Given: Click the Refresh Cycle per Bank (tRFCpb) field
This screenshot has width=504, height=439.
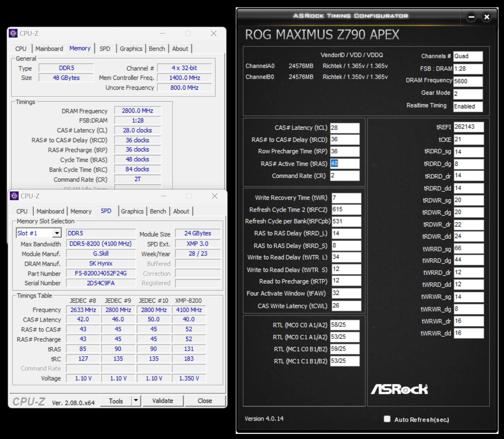Looking at the screenshot, I should (346, 221).
